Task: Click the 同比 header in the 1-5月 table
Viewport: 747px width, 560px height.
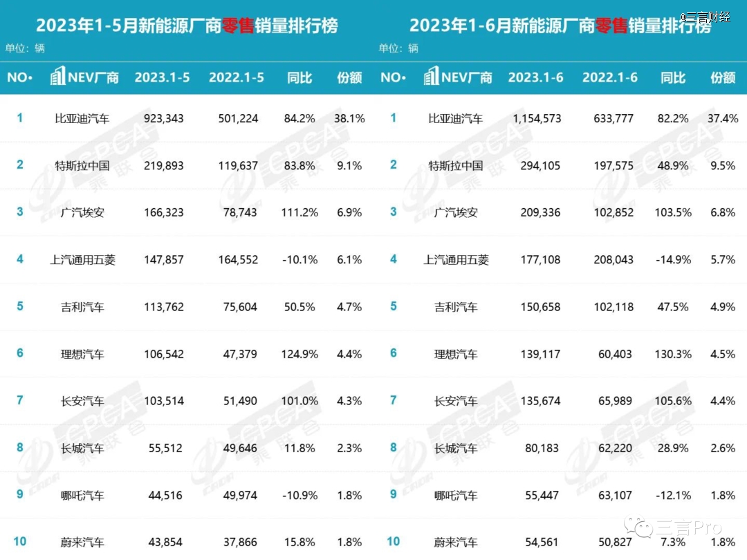Action: pos(299,77)
